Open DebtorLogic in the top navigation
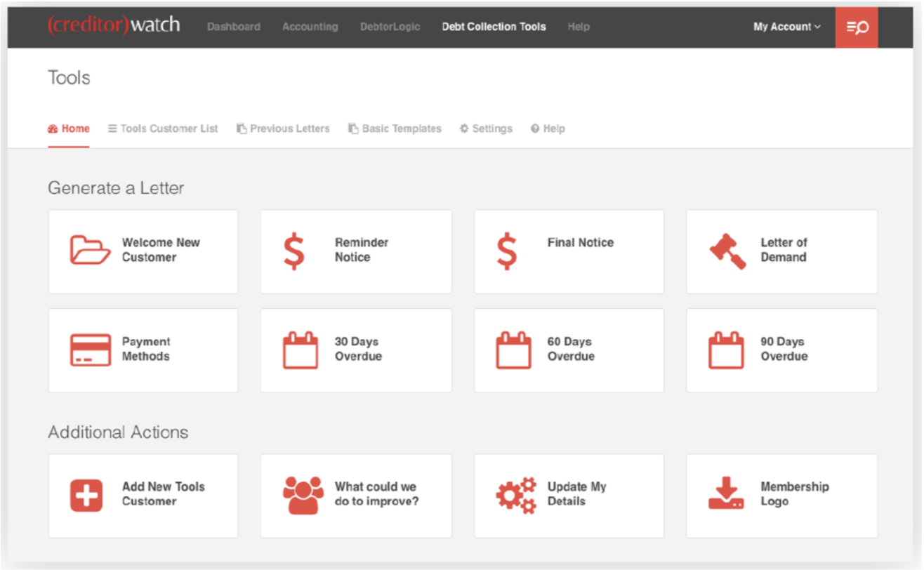The image size is (924, 570). (390, 27)
